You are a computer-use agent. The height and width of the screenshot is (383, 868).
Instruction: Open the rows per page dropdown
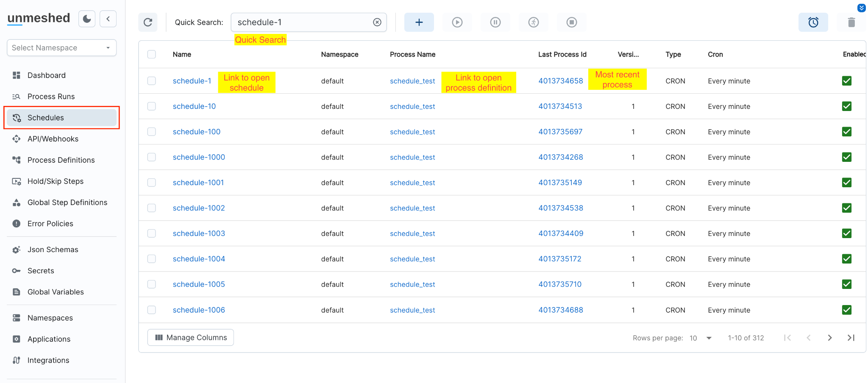point(701,338)
